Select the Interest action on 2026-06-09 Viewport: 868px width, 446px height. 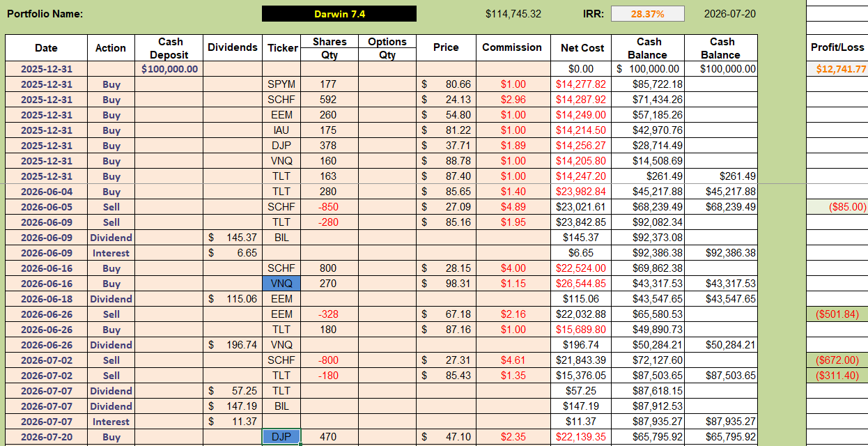tap(111, 253)
